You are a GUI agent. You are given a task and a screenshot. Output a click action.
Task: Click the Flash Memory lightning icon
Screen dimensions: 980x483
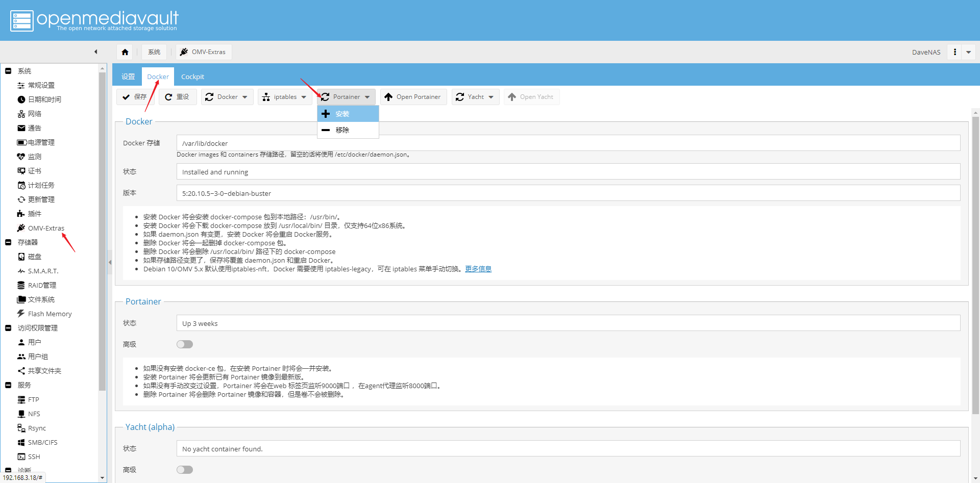click(21, 314)
